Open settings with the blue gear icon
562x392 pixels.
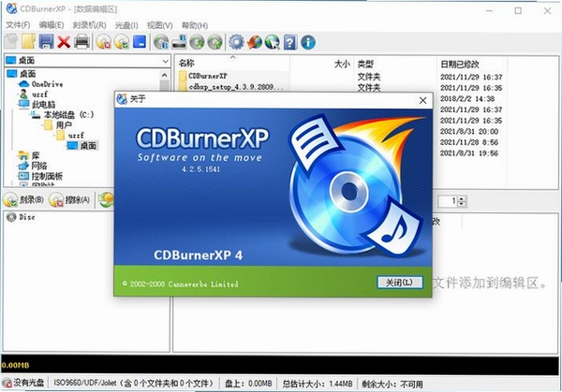click(x=236, y=42)
